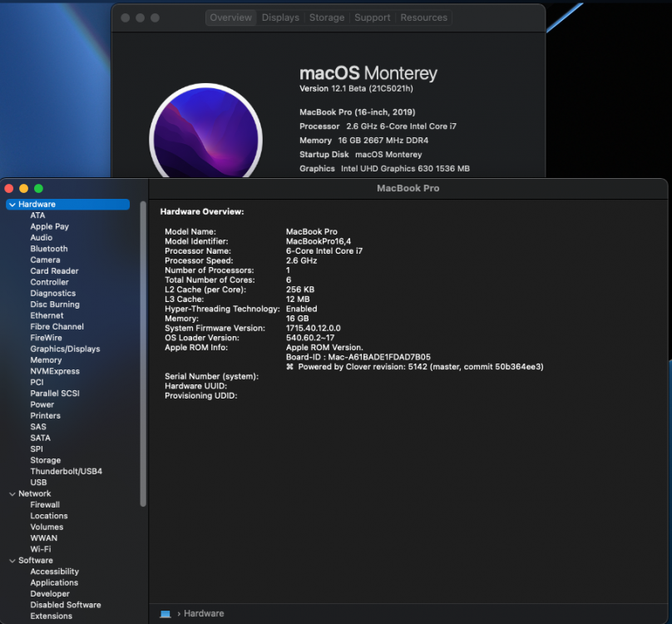Collapse the Software section chevron
This screenshot has width=672, height=624.
12,561
